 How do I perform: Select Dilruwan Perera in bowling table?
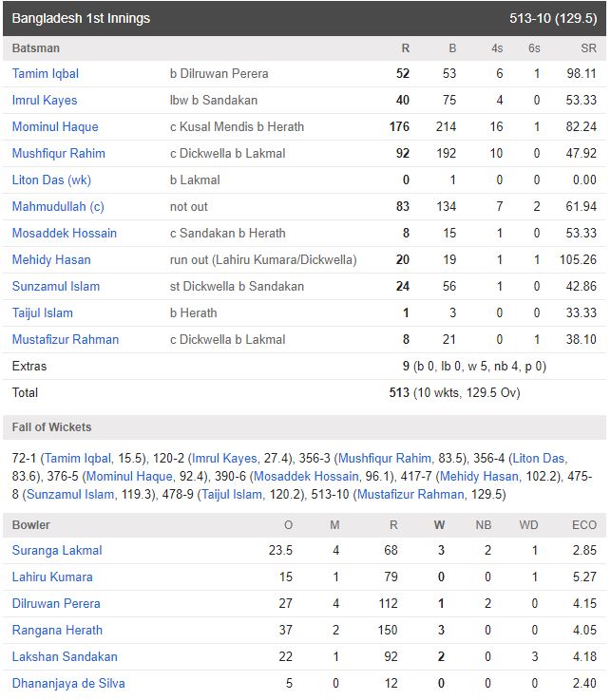(56, 603)
